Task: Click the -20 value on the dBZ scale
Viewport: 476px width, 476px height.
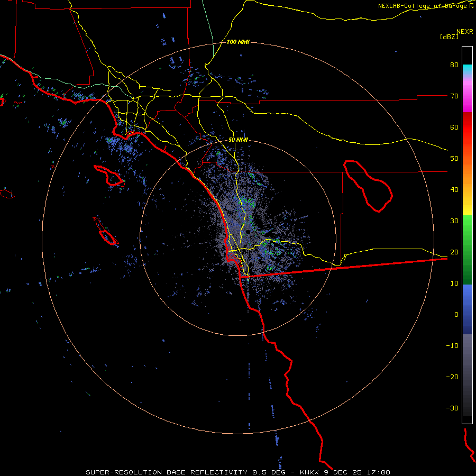Action: pos(452,377)
